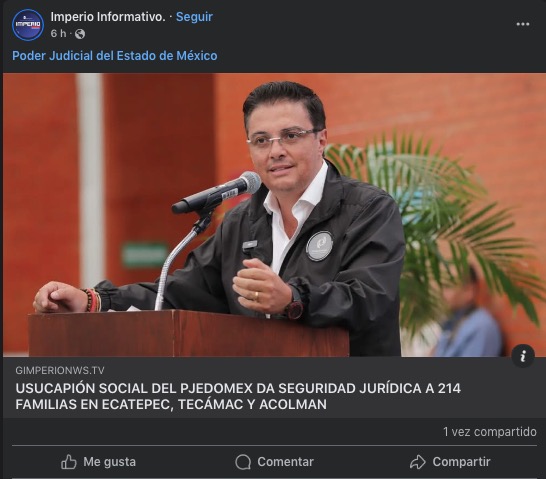View the 1 vez compartido count
This screenshot has width=546, height=479.
(x=490, y=432)
